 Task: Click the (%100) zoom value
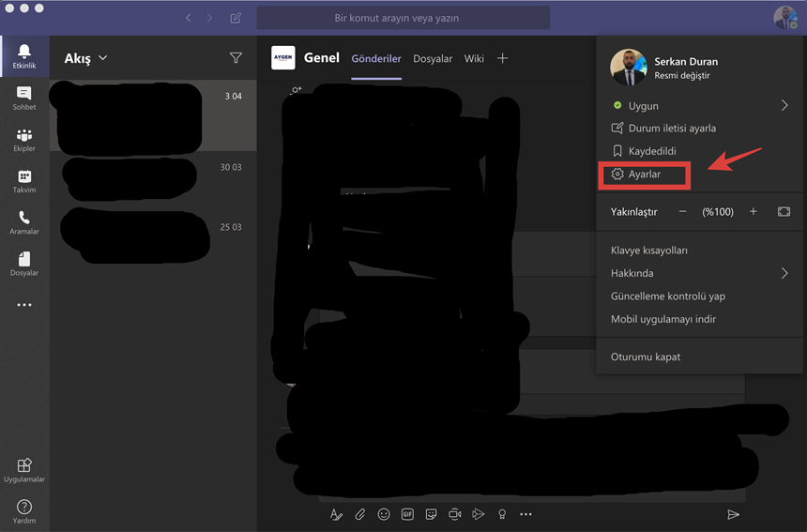(x=718, y=211)
